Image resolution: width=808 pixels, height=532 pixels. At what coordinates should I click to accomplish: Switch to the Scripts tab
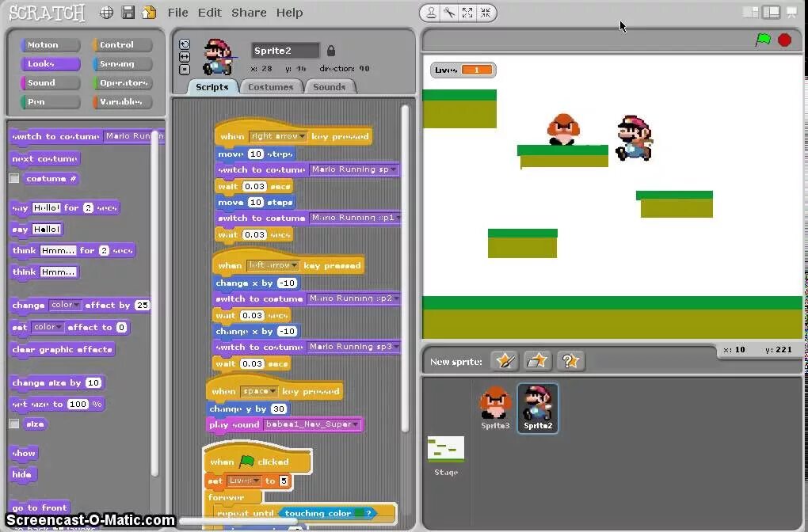(212, 87)
